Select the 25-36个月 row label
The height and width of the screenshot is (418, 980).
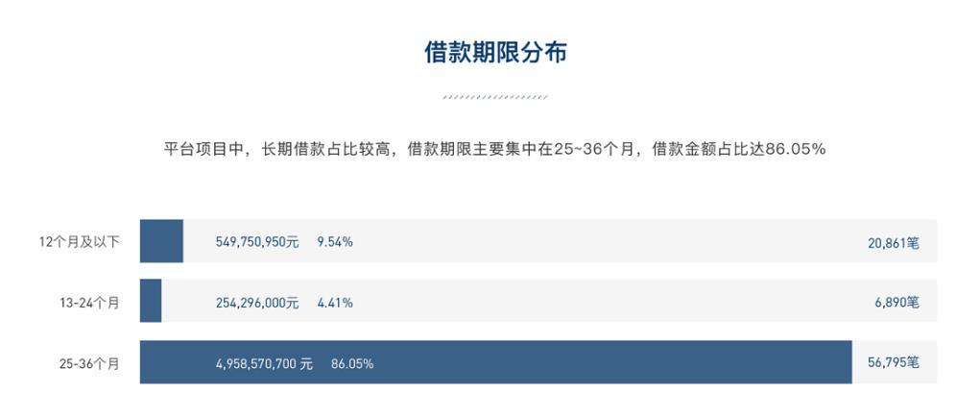[x=89, y=363]
